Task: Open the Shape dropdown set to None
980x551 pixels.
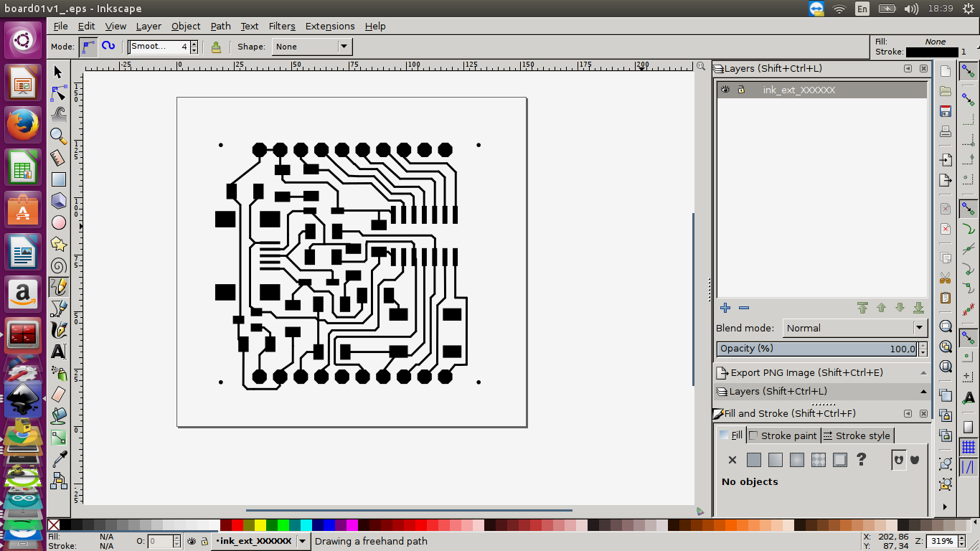Action: click(312, 47)
